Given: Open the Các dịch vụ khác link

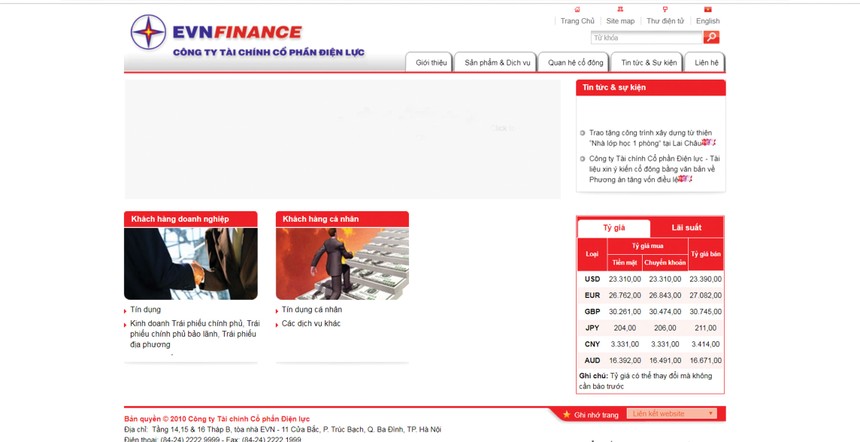Looking at the screenshot, I should [310, 324].
